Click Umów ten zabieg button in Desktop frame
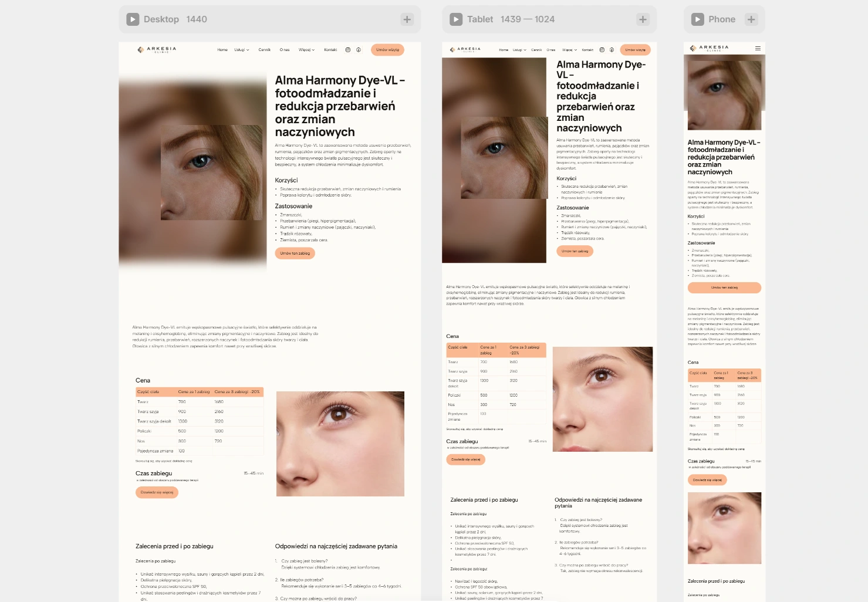The height and width of the screenshot is (602, 868). click(295, 253)
